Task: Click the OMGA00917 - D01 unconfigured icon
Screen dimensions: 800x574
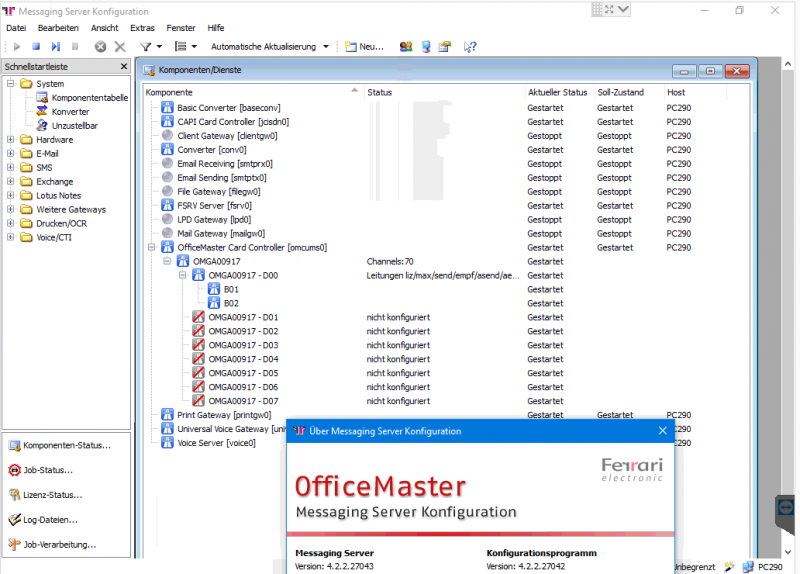Action: coord(198,317)
